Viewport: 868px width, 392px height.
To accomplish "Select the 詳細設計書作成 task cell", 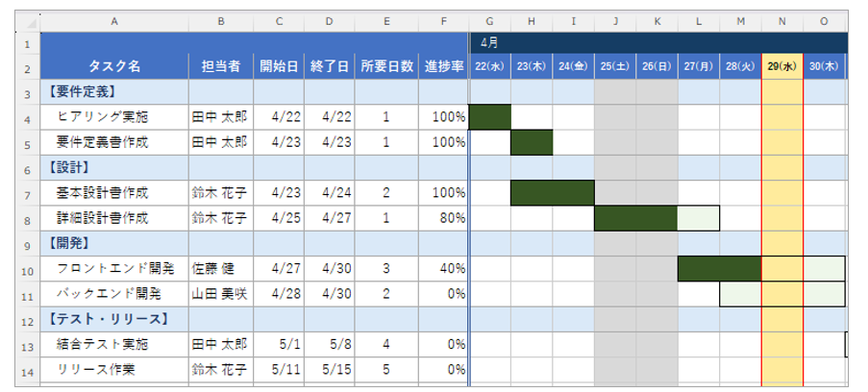I will [114, 219].
